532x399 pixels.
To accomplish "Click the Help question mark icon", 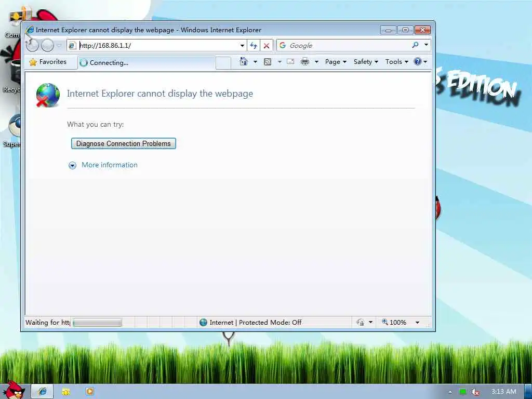I will (x=418, y=61).
